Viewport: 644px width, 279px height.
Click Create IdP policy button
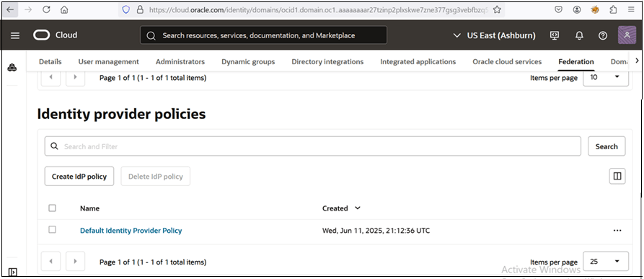(79, 177)
